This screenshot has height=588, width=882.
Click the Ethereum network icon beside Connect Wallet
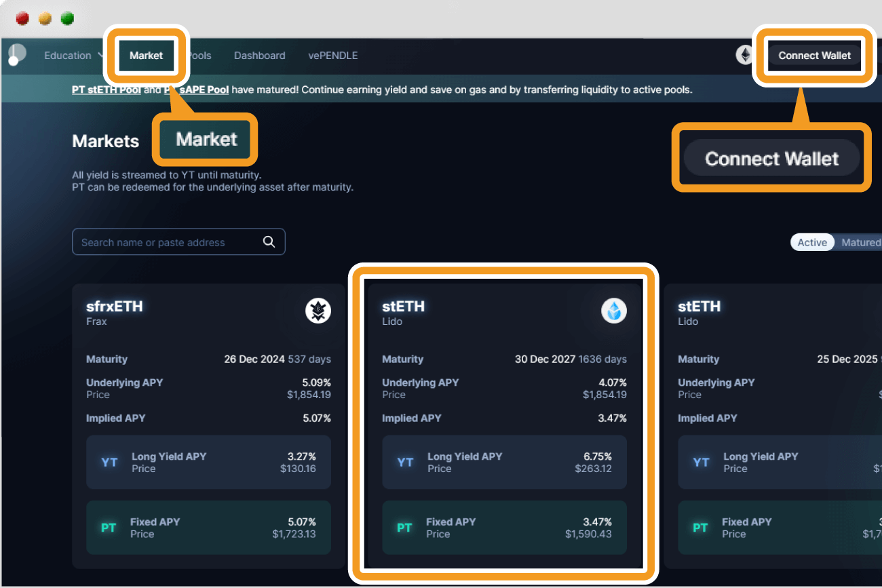coord(744,56)
